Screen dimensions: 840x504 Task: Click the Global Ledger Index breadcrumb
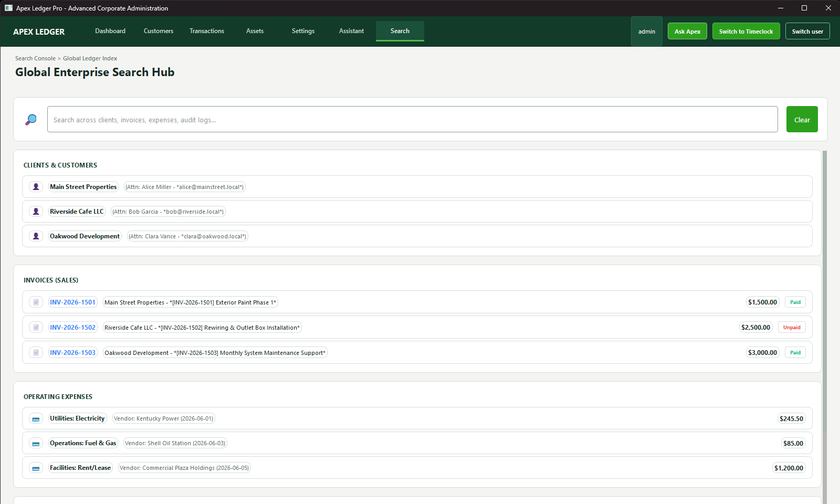(90, 58)
